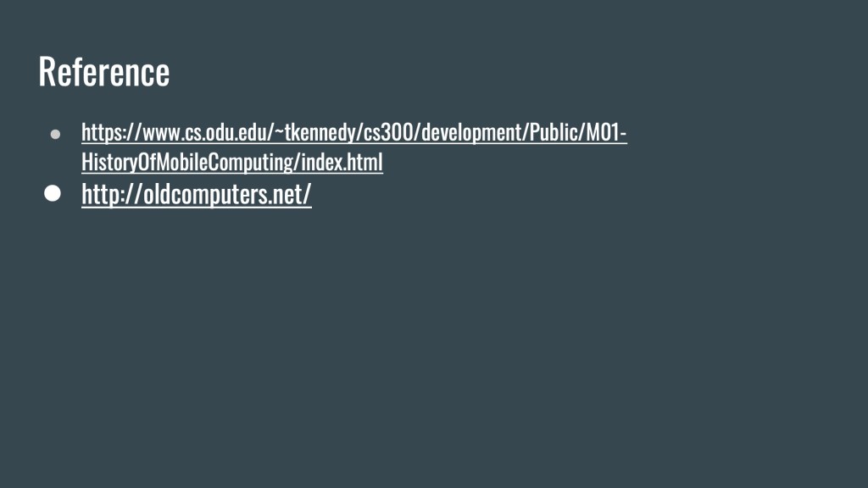Click 'http://' in the oldcomputers link

pos(112,194)
